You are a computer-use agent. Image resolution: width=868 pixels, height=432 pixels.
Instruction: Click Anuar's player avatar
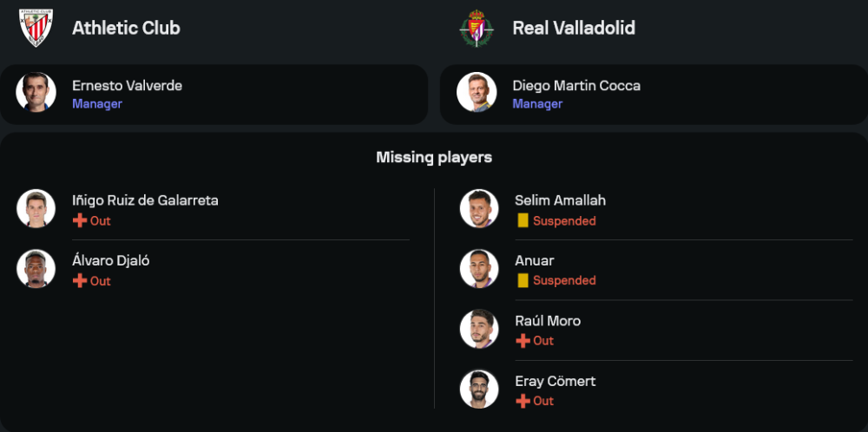tap(479, 269)
